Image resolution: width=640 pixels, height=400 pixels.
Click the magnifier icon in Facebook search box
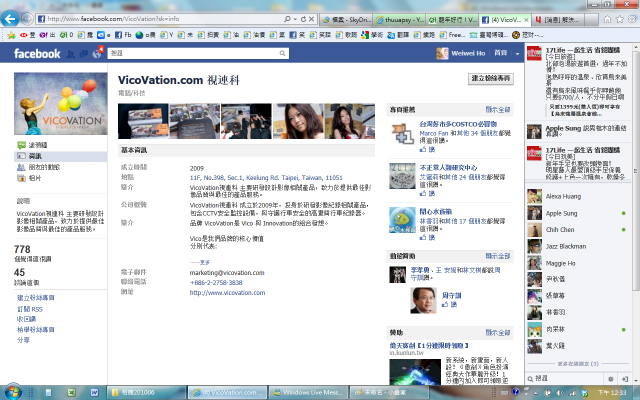click(x=282, y=53)
